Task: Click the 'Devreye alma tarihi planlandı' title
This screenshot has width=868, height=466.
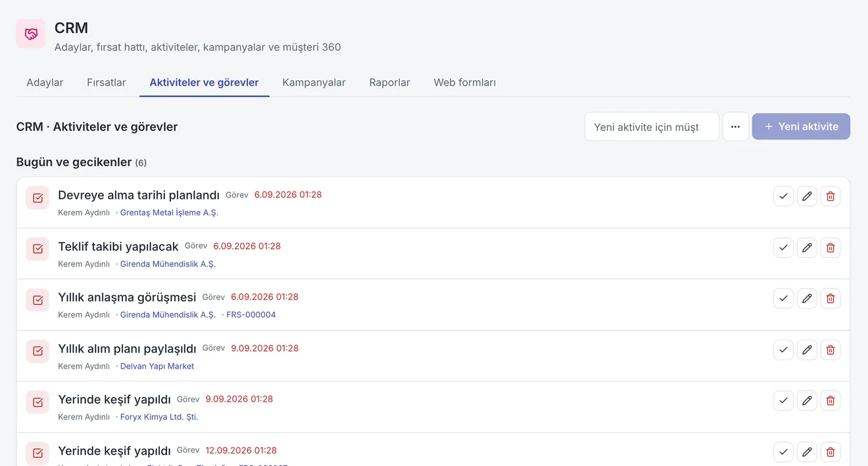Action: [x=139, y=195]
